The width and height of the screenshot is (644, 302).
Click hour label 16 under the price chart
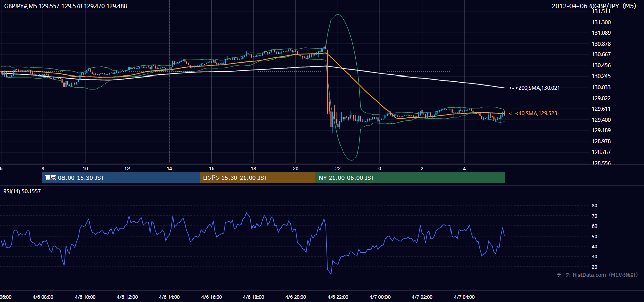212,169
